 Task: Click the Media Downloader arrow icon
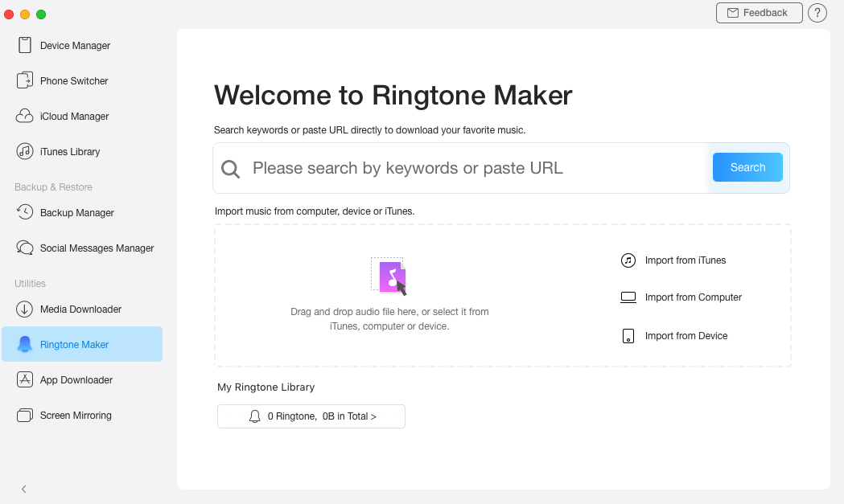tap(25, 309)
